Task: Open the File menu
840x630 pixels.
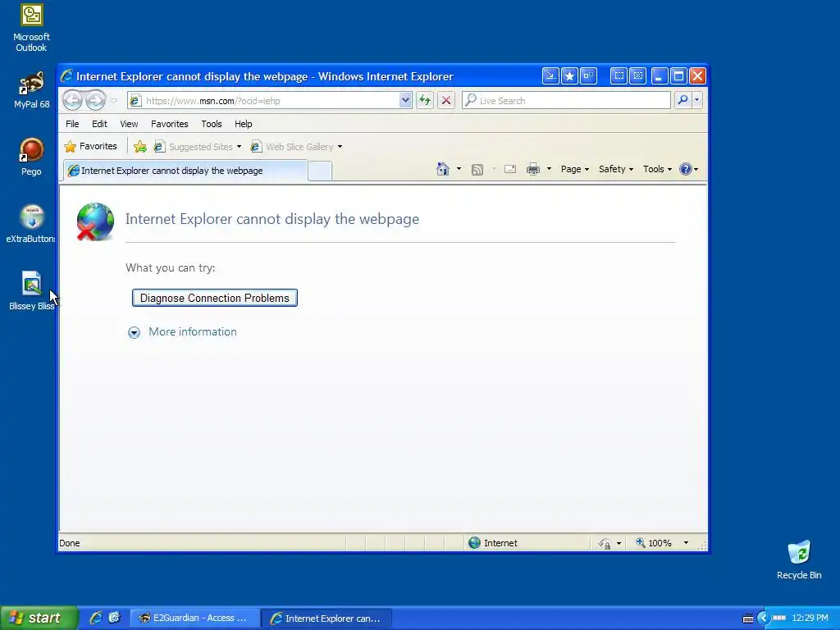Action: tap(72, 124)
